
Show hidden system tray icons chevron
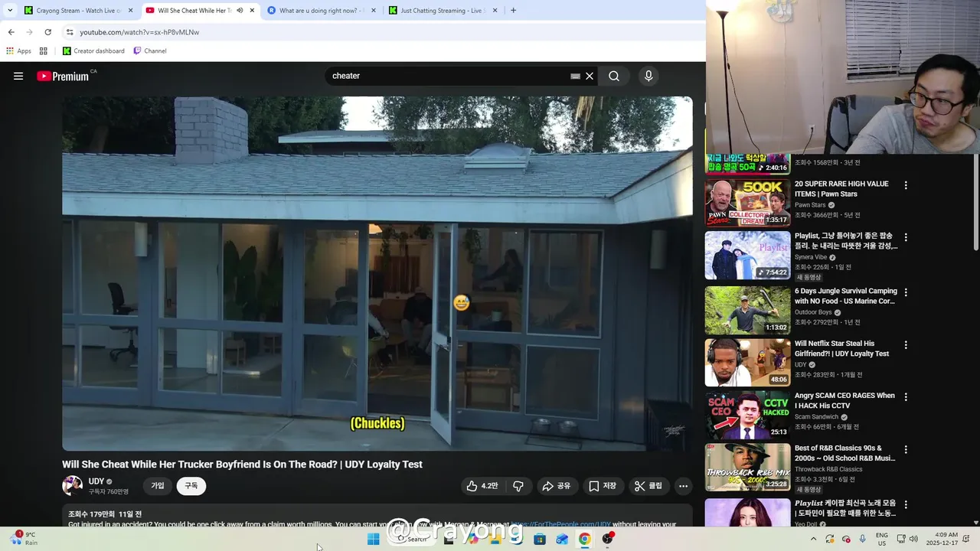click(813, 539)
